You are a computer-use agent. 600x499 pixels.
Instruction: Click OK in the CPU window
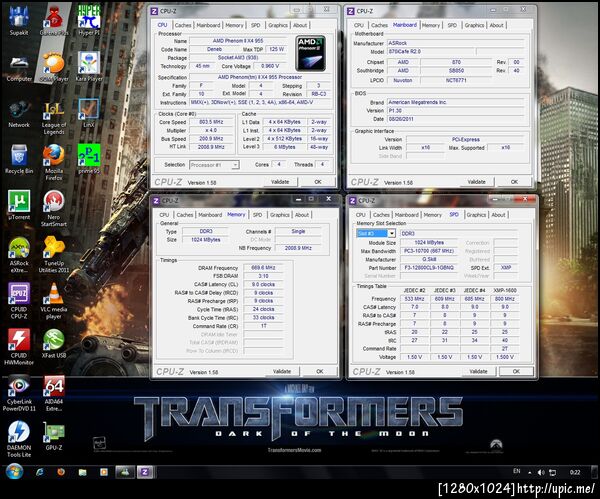(x=318, y=182)
